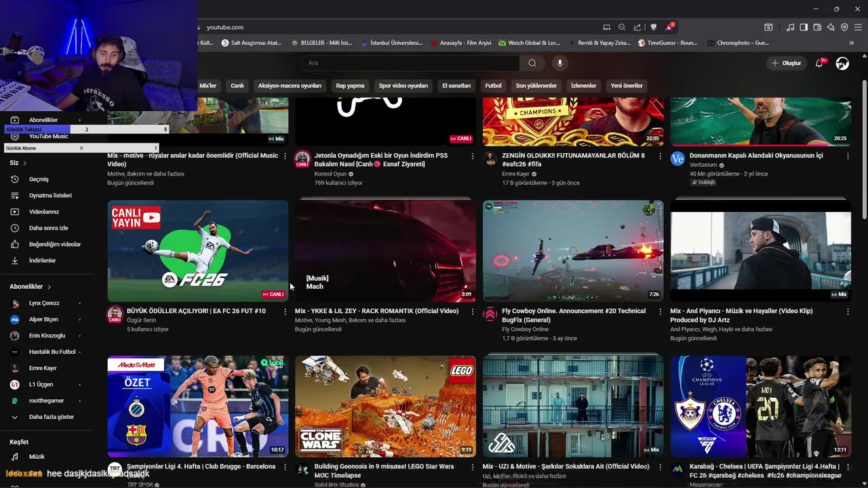868x488 pixels.
Task: Open options for Anıl Piyancı mix
Action: click(x=848, y=312)
